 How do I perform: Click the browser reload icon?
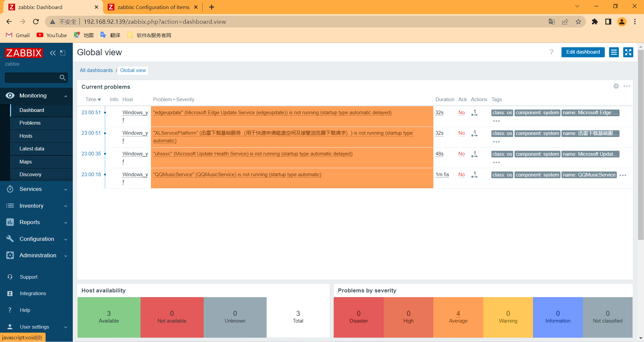point(36,22)
